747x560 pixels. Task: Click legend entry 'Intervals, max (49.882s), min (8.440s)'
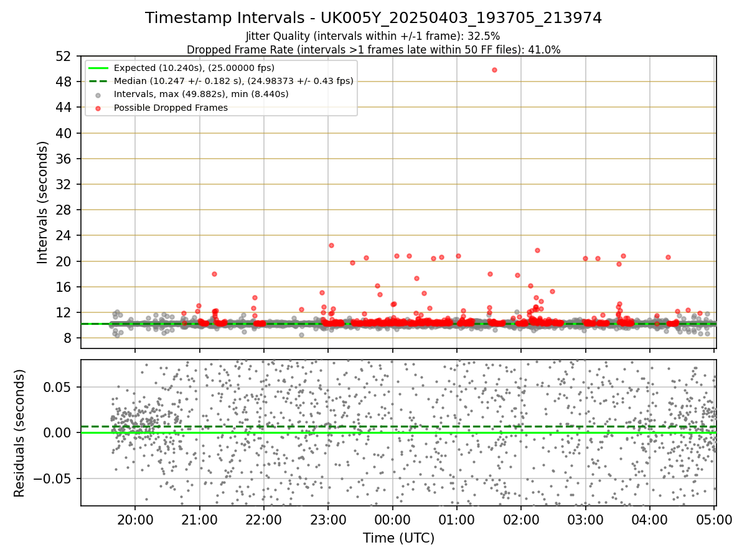[201, 94]
